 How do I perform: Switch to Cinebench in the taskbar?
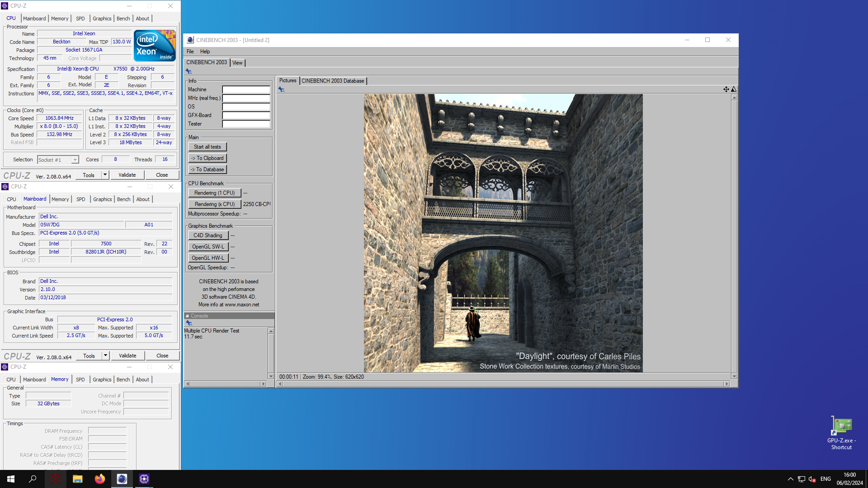tap(122, 479)
